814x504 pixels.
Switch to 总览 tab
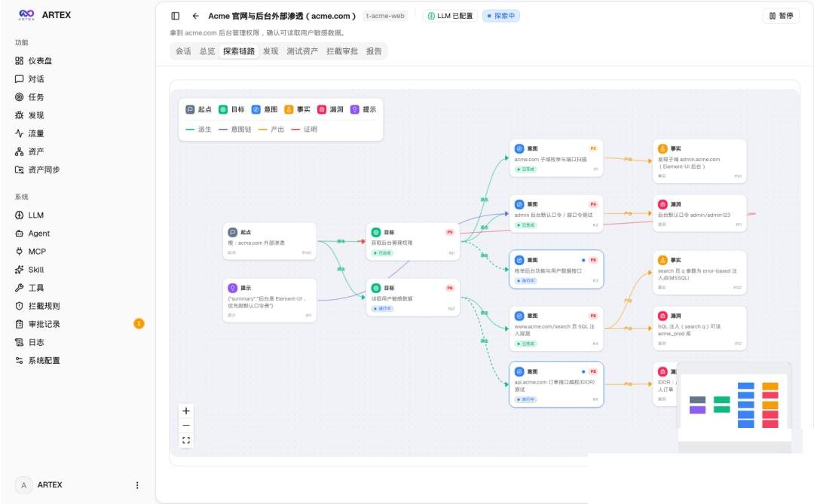(207, 51)
